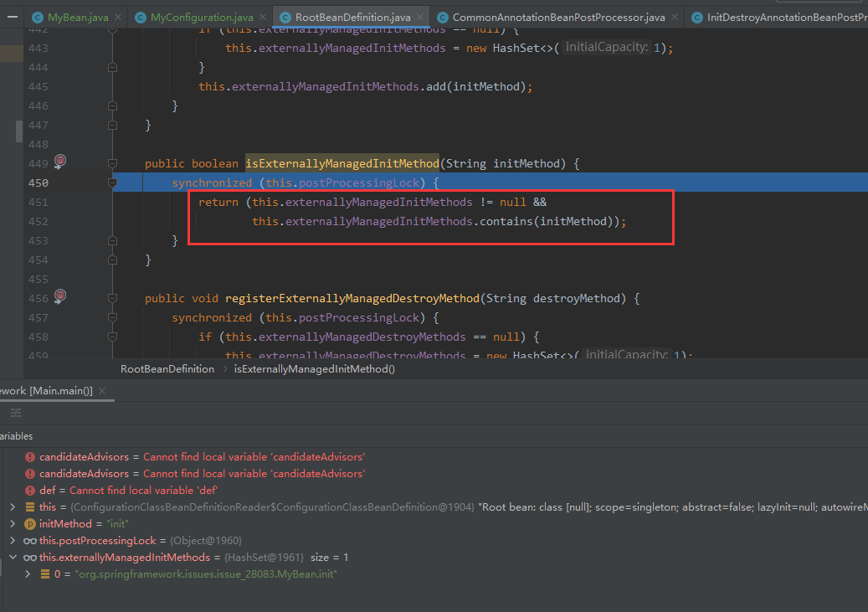Select RootBeanDefinition in the breadcrumb bar
The width and height of the screenshot is (868, 612).
[x=167, y=369]
